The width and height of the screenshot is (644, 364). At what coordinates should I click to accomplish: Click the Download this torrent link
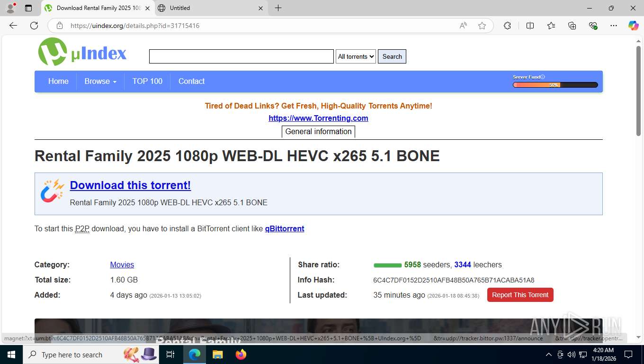130,185
